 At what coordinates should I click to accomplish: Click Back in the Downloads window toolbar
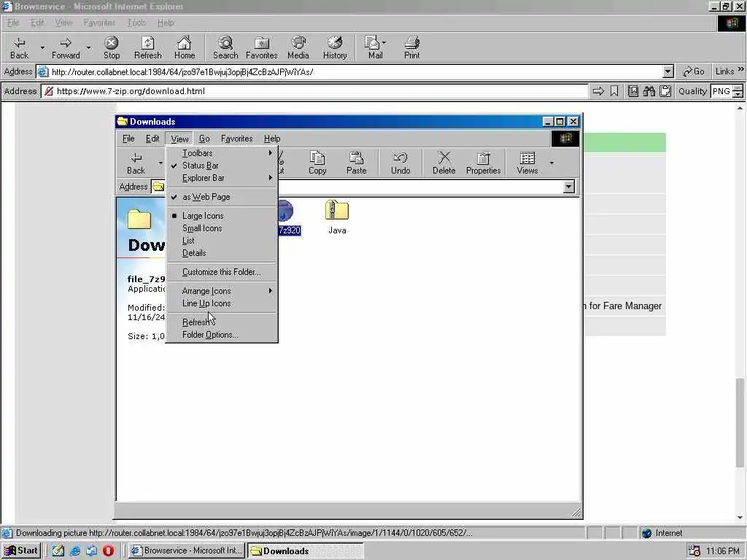point(136,163)
